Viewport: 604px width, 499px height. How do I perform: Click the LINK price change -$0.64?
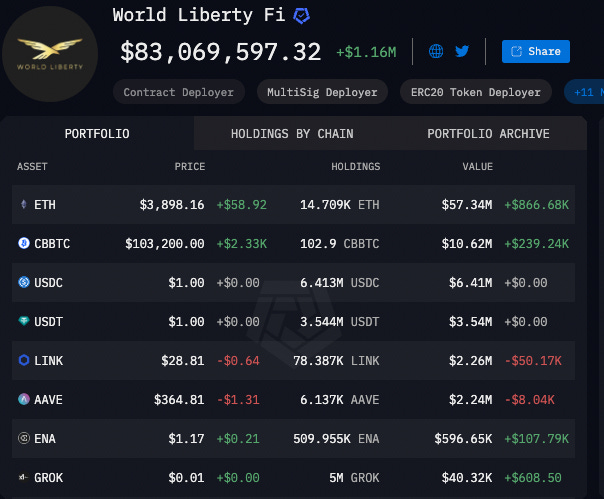coord(238,361)
